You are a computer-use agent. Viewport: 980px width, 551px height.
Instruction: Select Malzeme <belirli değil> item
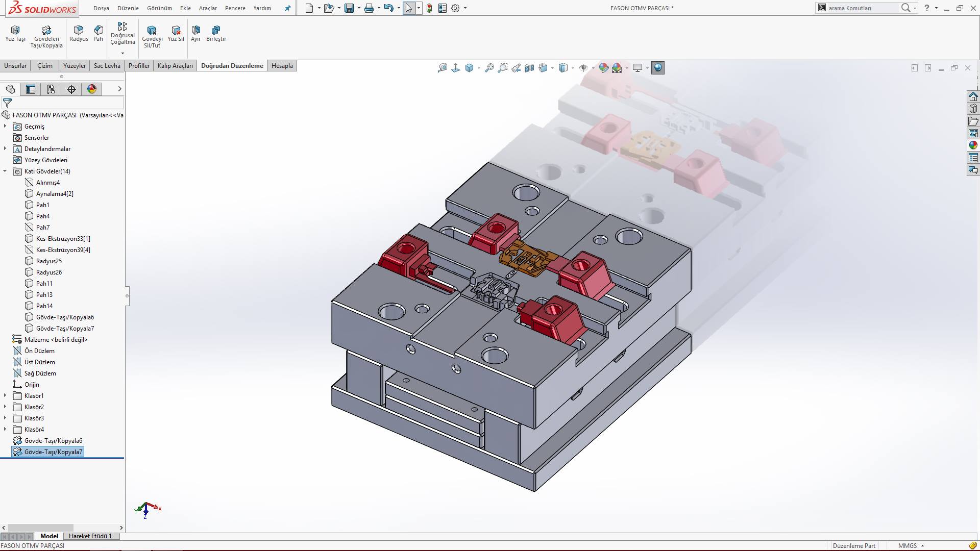[x=56, y=339]
